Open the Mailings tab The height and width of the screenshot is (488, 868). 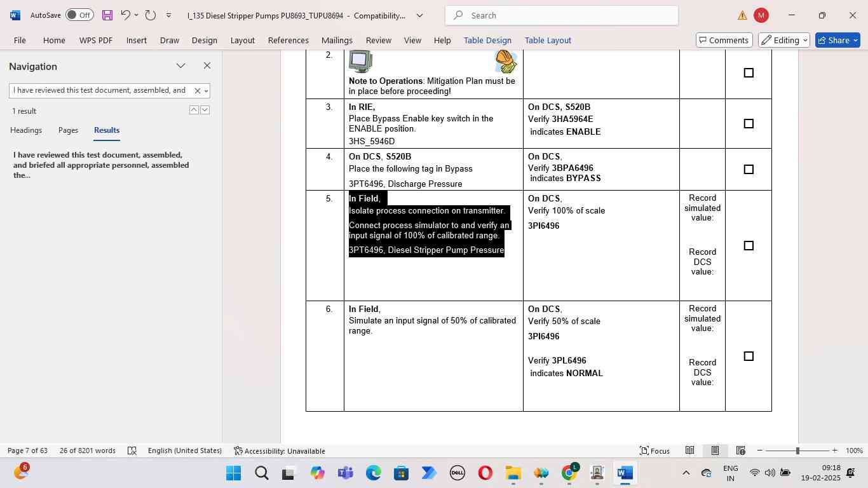point(337,40)
